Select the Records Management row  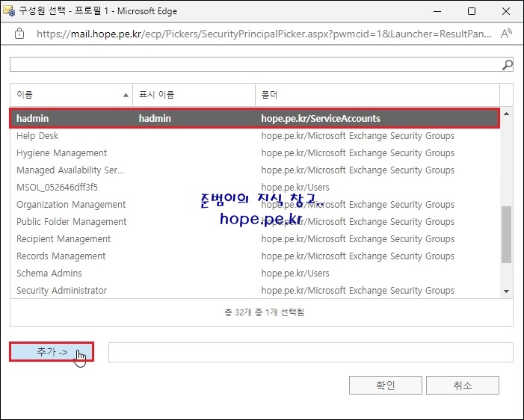255,256
